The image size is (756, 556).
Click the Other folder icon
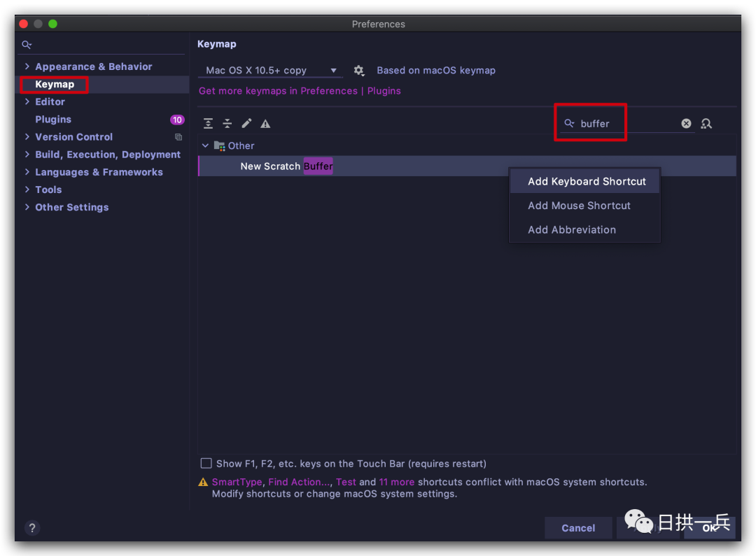pos(219,145)
